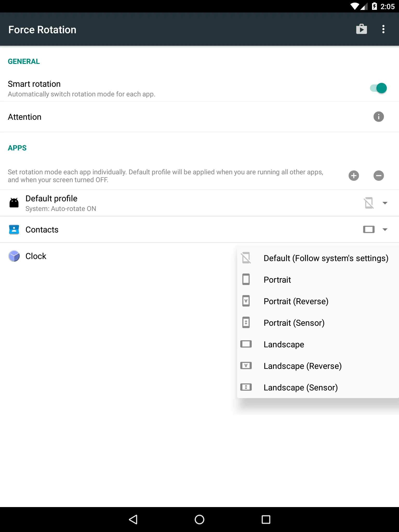Tap the Wi-Fi signal status icon
399x532 pixels.
354,6
